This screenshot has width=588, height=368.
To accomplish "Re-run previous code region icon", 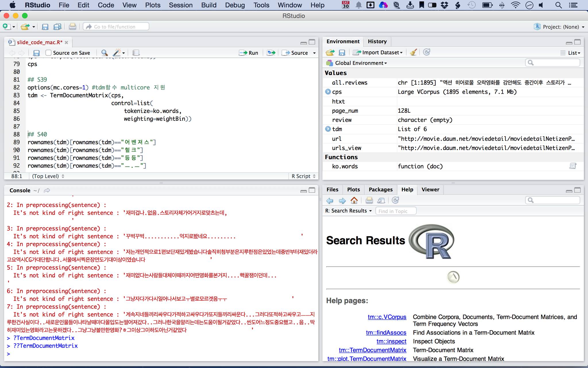I will click(271, 53).
